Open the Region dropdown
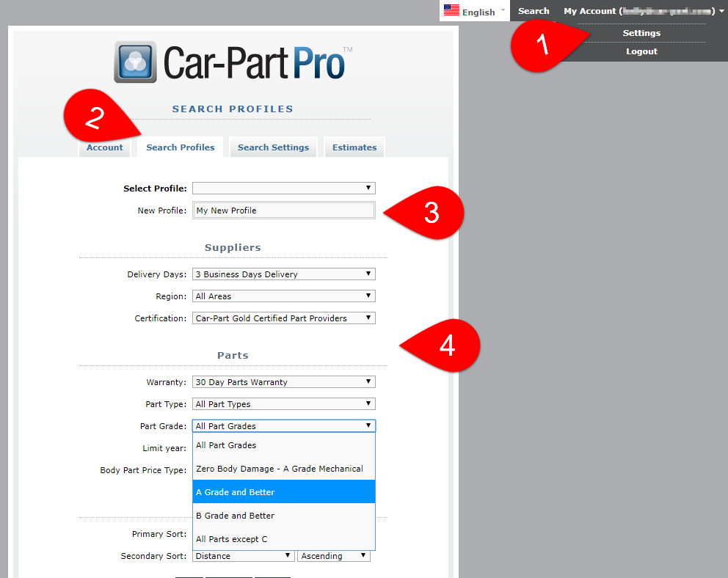 click(284, 296)
